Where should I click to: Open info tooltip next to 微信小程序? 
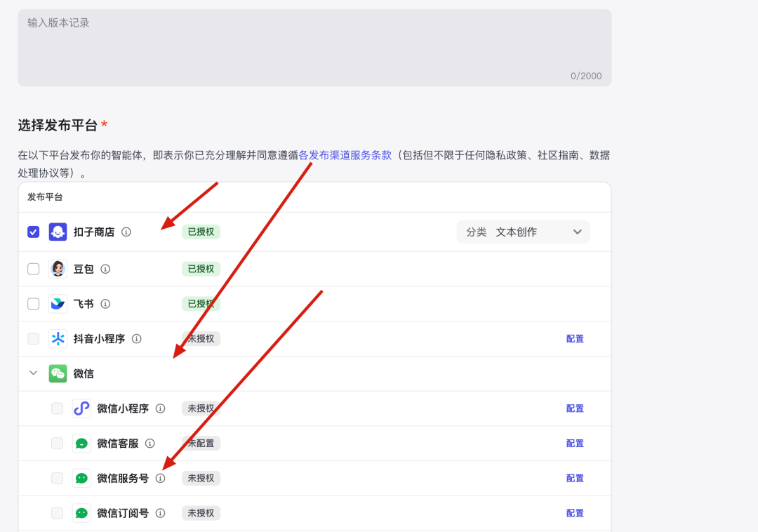161,408
